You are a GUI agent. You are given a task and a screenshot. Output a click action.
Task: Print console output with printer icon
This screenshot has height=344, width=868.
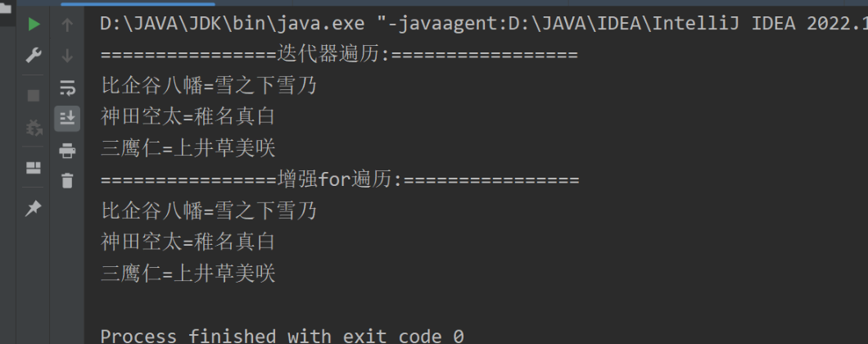(67, 150)
